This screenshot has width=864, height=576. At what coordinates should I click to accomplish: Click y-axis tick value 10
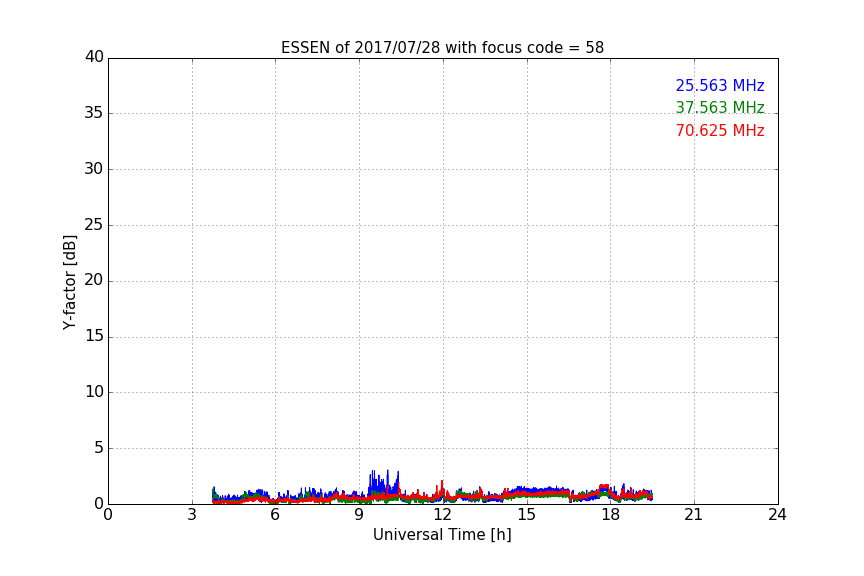[94, 392]
